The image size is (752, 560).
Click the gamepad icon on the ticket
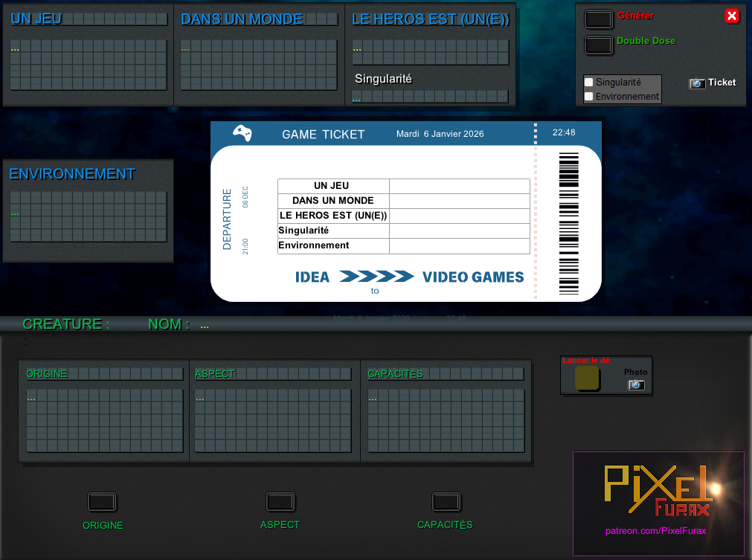pyautogui.click(x=242, y=133)
